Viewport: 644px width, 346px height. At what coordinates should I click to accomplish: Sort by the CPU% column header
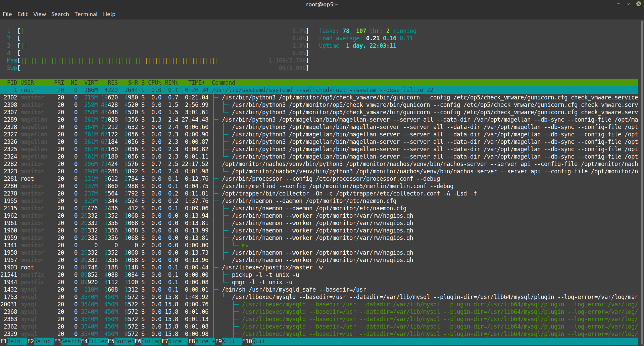[x=155, y=83]
